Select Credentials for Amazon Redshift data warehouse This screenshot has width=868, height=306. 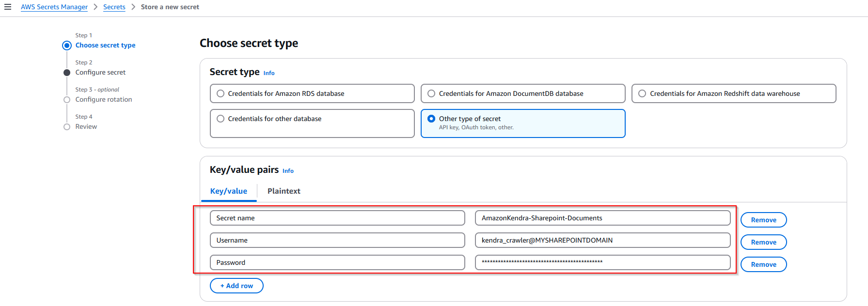click(642, 93)
